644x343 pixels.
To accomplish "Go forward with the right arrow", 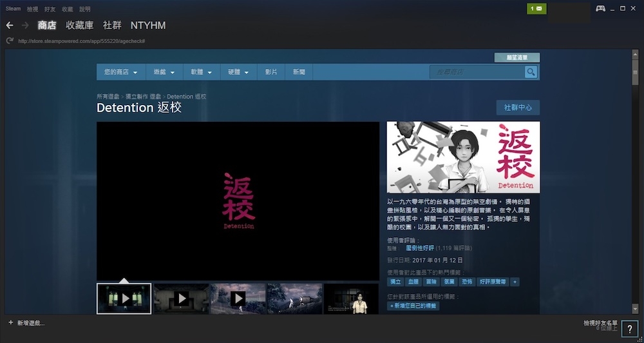I will [25, 26].
